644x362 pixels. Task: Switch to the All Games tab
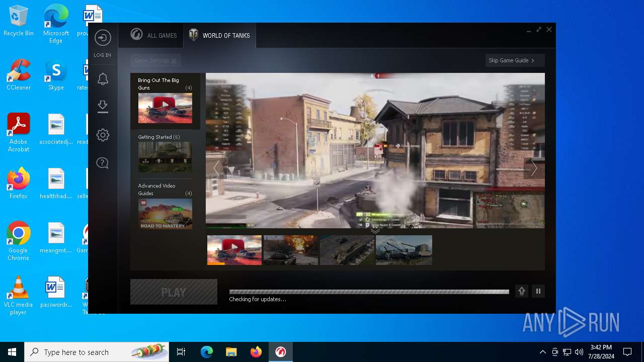pos(153,35)
